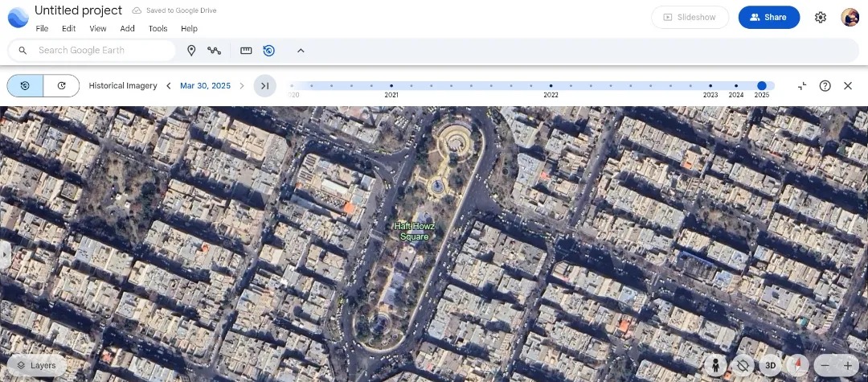The height and width of the screenshot is (382, 868).
Task: Rename the Untitled project title
Action: pyautogui.click(x=78, y=10)
